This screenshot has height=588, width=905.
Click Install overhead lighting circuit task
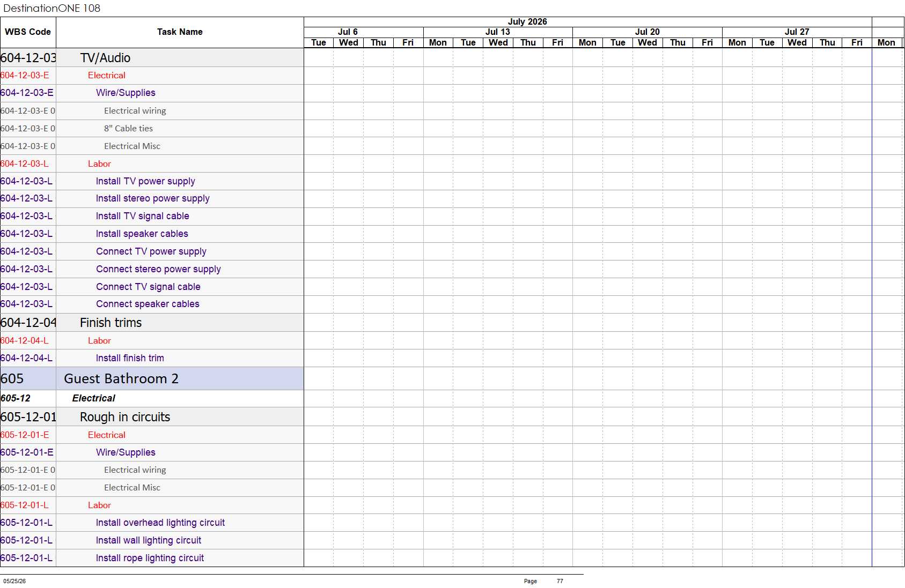click(x=160, y=523)
